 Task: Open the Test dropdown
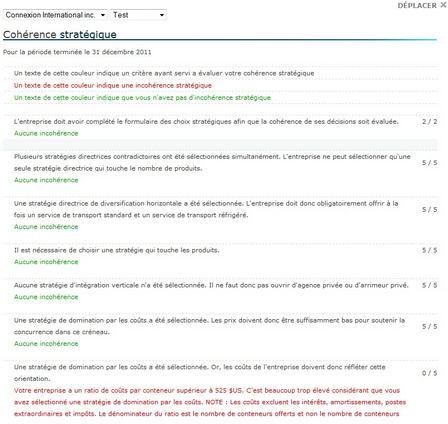[x=138, y=15]
